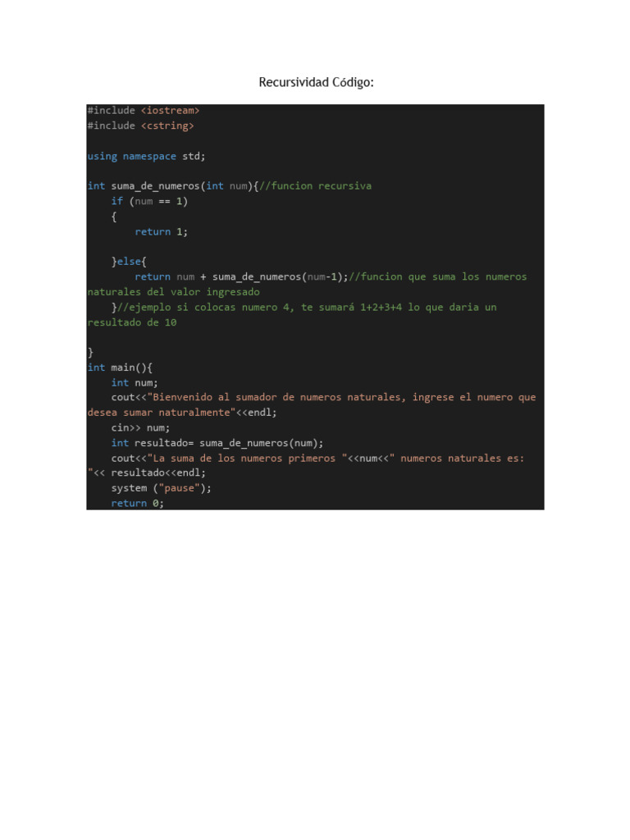Click the 'if (num == 1)' condition
This screenshot has height=840, width=630.
[149, 202]
